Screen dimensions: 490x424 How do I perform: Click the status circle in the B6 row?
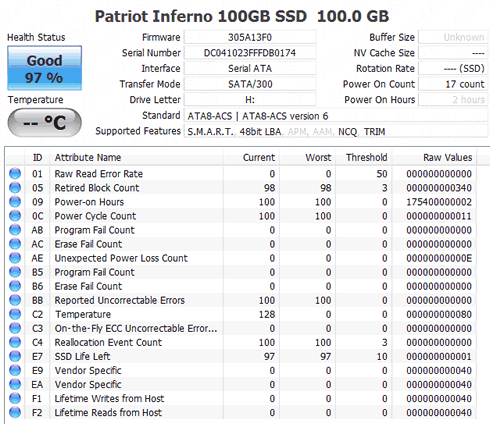coord(15,286)
